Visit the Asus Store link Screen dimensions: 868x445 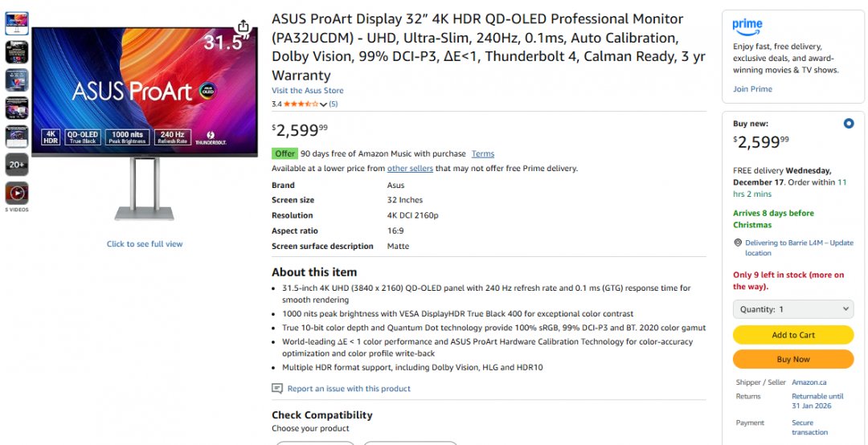pos(307,91)
